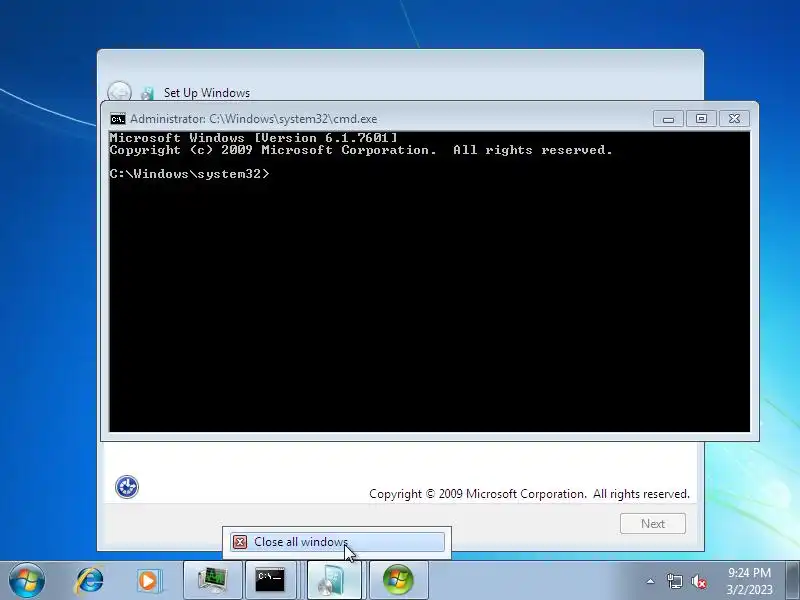Close the Administrator cmd.exe window

pos(734,119)
